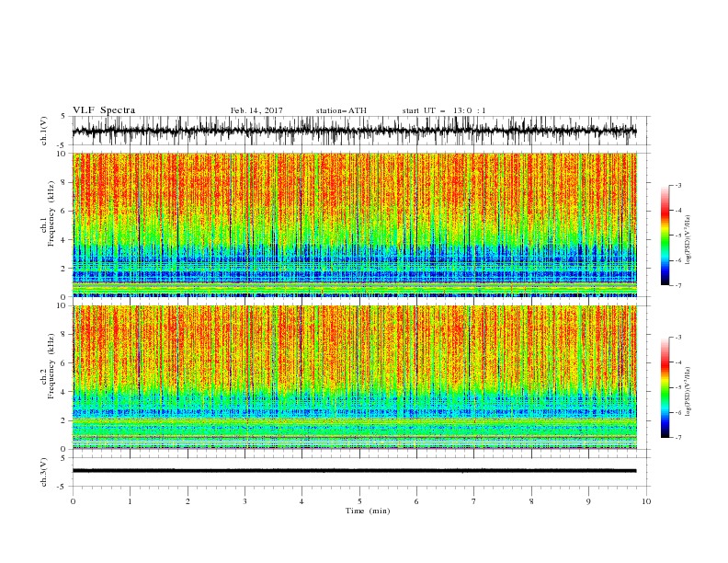Click the "8" kHz tick on ch.1 frequency axis
728x563 pixels.
pos(64,182)
